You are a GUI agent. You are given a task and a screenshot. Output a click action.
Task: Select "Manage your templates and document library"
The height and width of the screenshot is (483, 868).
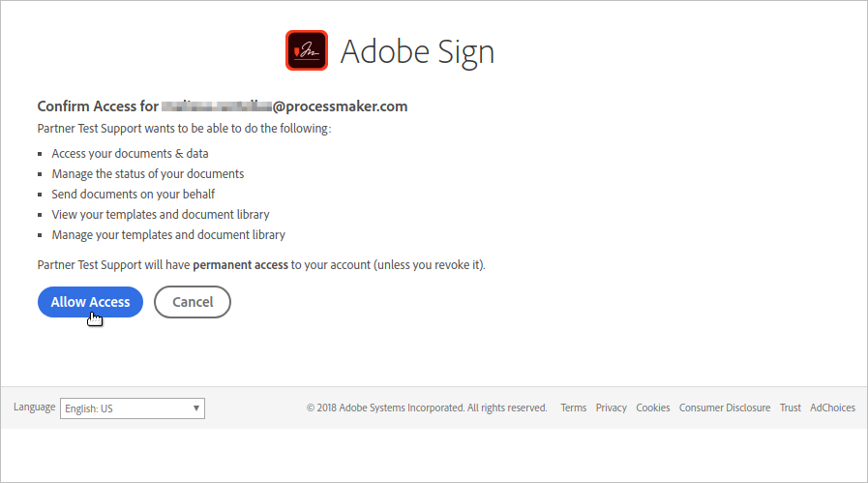tap(168, 234)
